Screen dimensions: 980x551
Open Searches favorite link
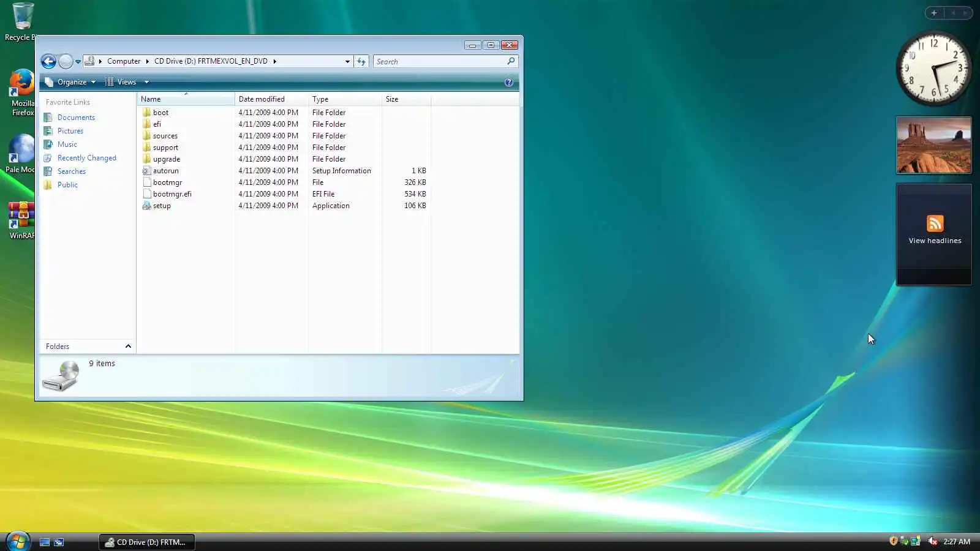71,171
